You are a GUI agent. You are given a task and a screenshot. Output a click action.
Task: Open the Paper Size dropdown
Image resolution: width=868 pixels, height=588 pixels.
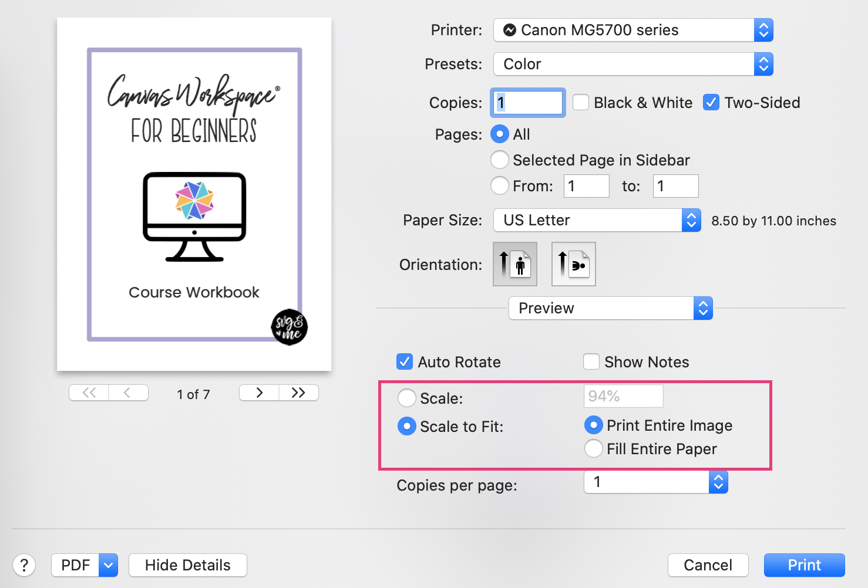[597, 220]
